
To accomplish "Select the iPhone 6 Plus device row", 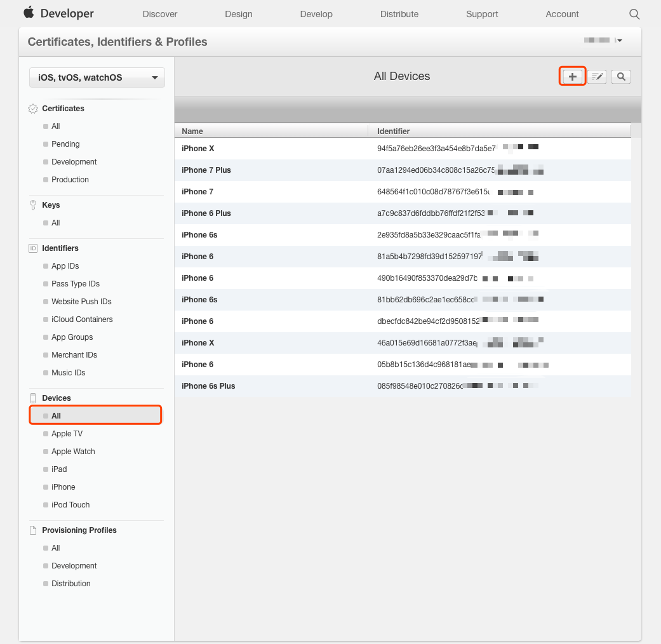I will [x=403, y=213].
